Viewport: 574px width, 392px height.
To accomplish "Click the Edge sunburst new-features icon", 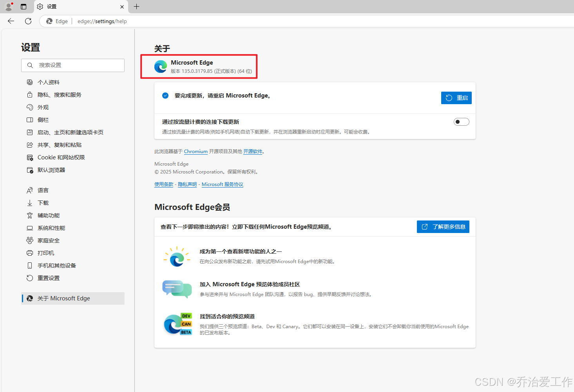I will (x=177, y=257).
